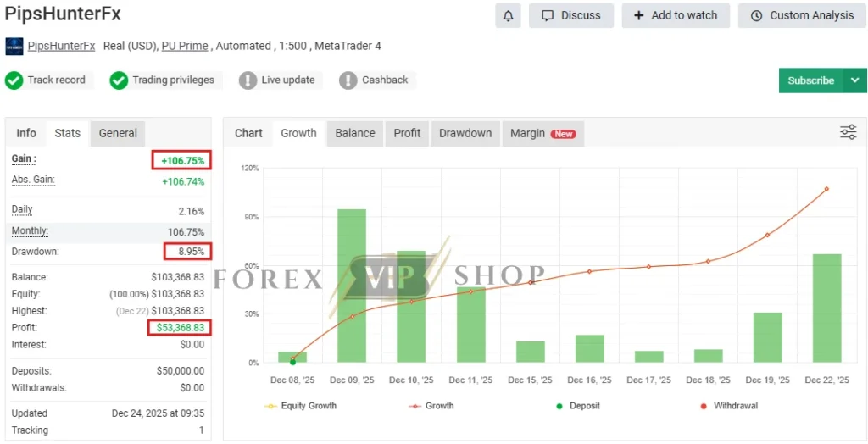The height and width of the screenshot is (444, 868).
Task: Toggle Growth legend series
Action: (431, 406)
